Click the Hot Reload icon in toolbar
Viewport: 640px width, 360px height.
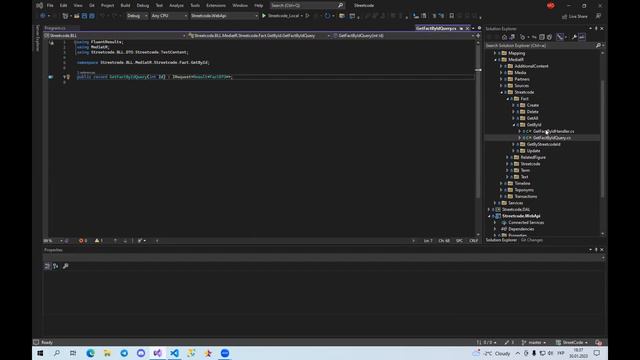(x=327, y=16)
